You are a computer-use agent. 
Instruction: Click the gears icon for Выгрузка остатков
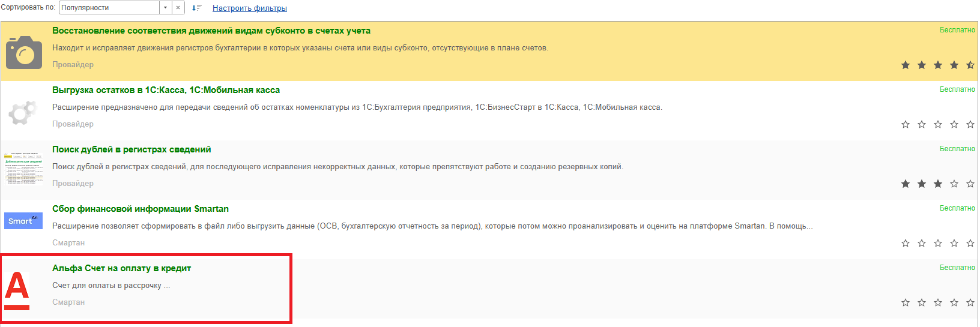[23, 112]
